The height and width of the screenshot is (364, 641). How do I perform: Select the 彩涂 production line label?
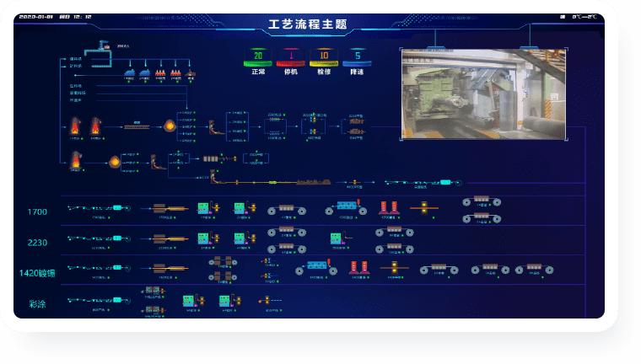coord(37,304)
